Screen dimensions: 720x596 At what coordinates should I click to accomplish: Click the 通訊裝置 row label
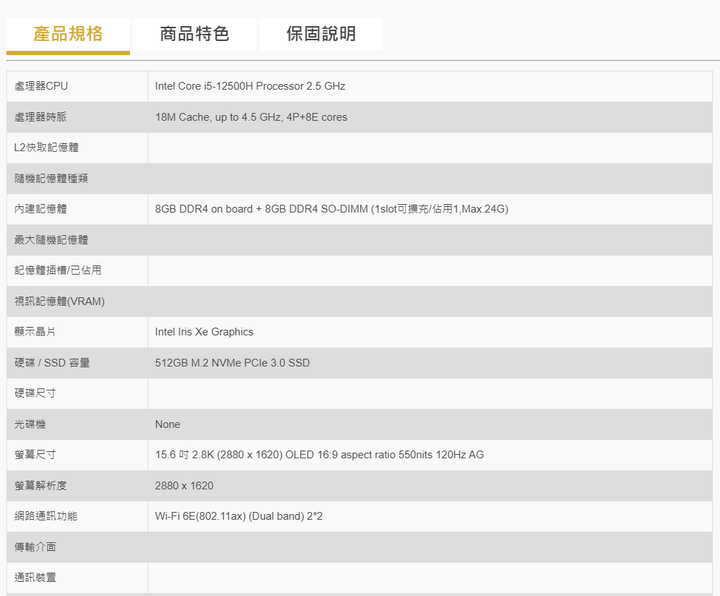pos(35,578)
